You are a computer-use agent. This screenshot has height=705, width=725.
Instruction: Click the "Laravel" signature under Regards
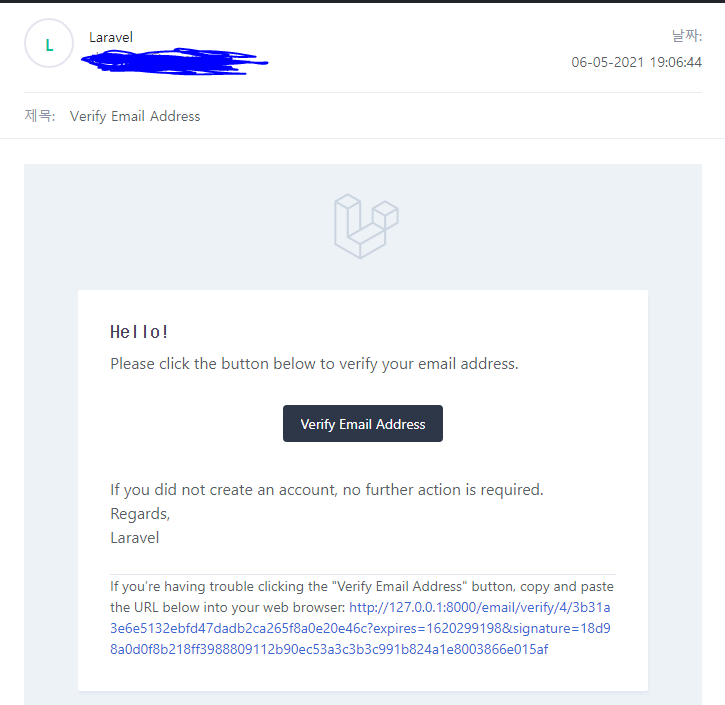(x=135, y=538)
